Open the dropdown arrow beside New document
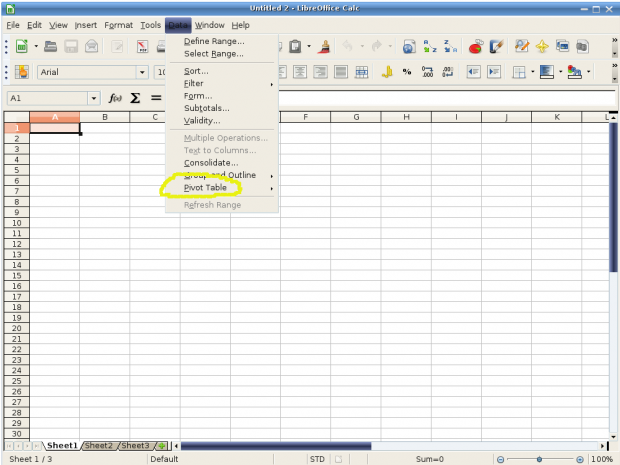The height and width of the screenshot is (465, 620). pos(36,46)
